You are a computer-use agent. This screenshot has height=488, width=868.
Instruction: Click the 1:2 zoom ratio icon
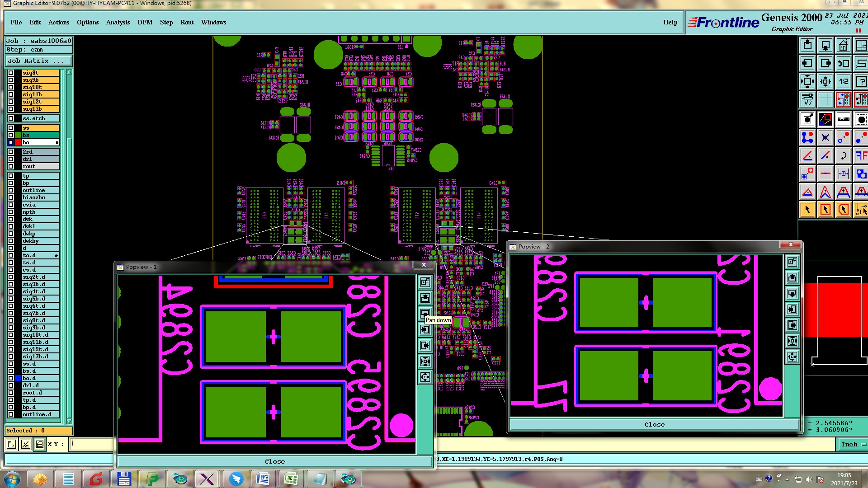pyautogui.click(x=843, y=82)
